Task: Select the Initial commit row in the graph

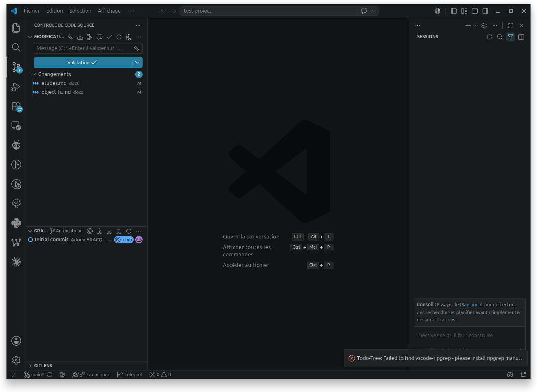Action: pos(87,240)
